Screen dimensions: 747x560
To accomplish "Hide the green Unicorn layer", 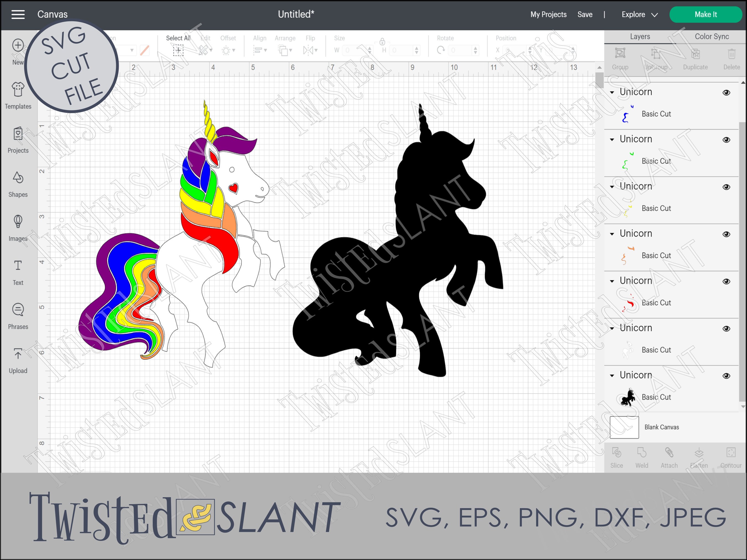I will coord(727,140).
